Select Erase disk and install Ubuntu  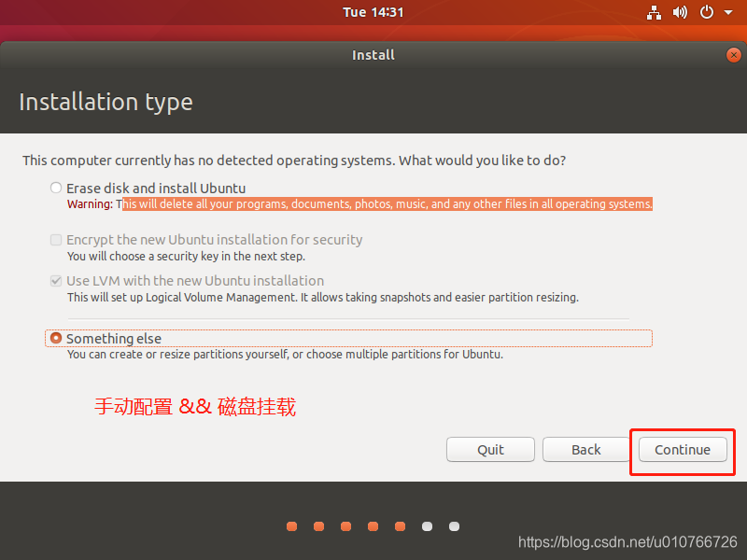56,188
